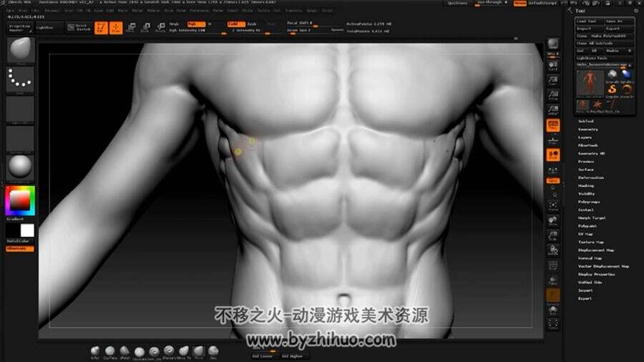Select the Scroll canvas icon
The height and width of the screenshot is (362, 644).
click(x=553, y=66)
